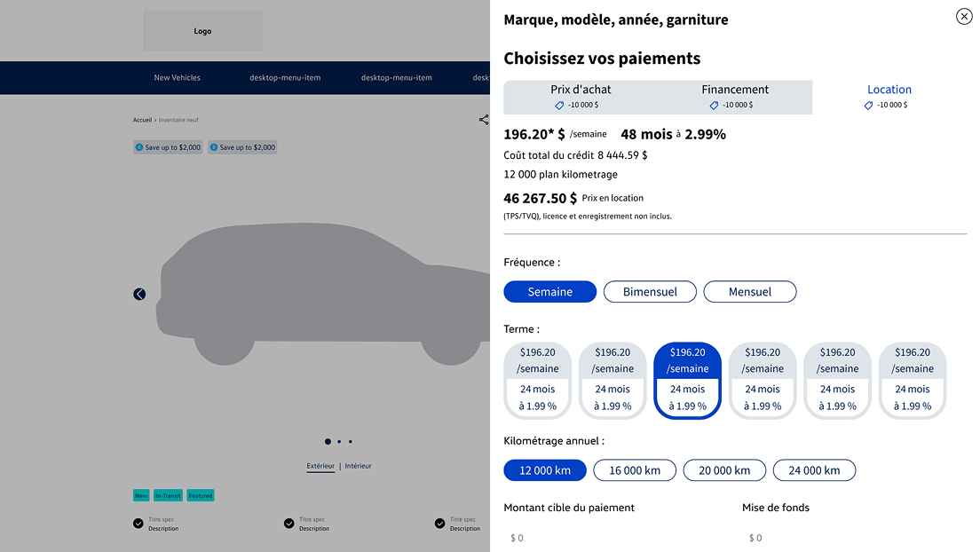Select the first term card in the Terme row
This screenshot has height=552, width=980.
(538, 381)
